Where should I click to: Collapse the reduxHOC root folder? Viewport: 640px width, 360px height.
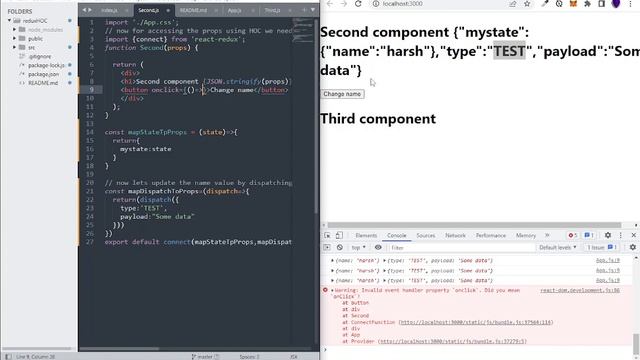click(9, 20)
